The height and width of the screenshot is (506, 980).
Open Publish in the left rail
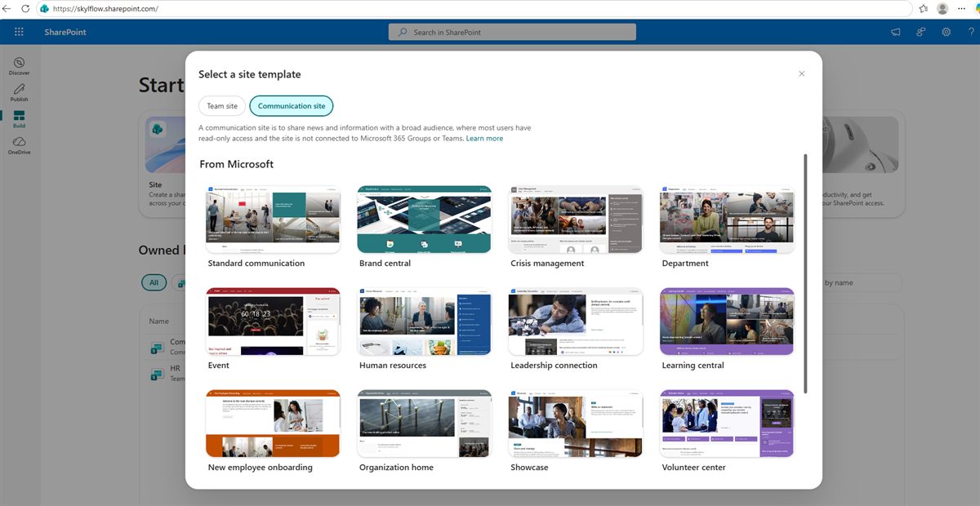click(19, 92)
